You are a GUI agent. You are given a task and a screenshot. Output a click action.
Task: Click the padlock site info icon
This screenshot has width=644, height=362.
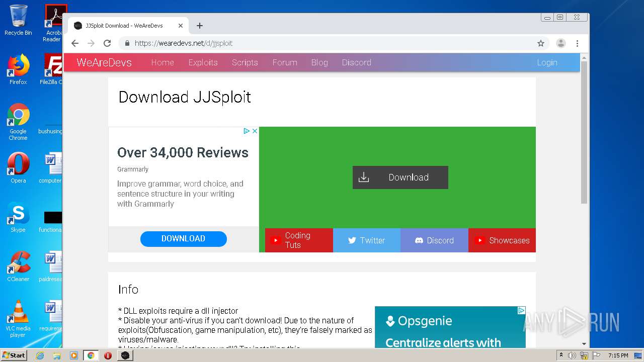(127, 43)
